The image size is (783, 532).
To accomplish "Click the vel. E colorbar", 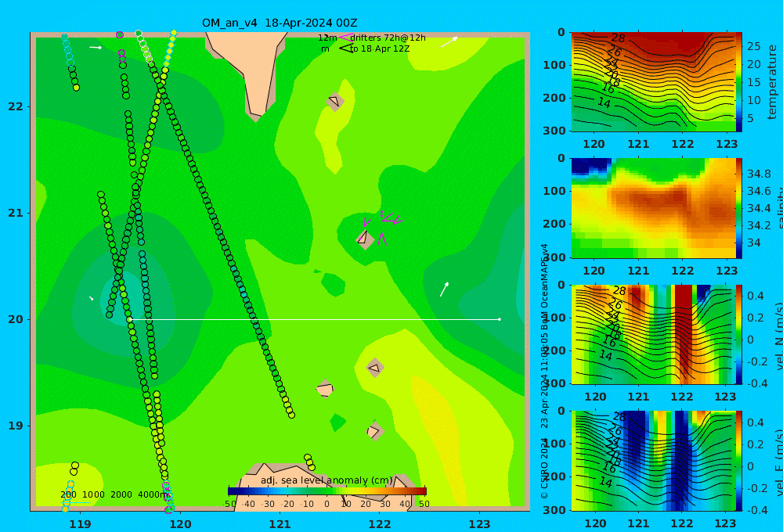I will click(739, 461).
